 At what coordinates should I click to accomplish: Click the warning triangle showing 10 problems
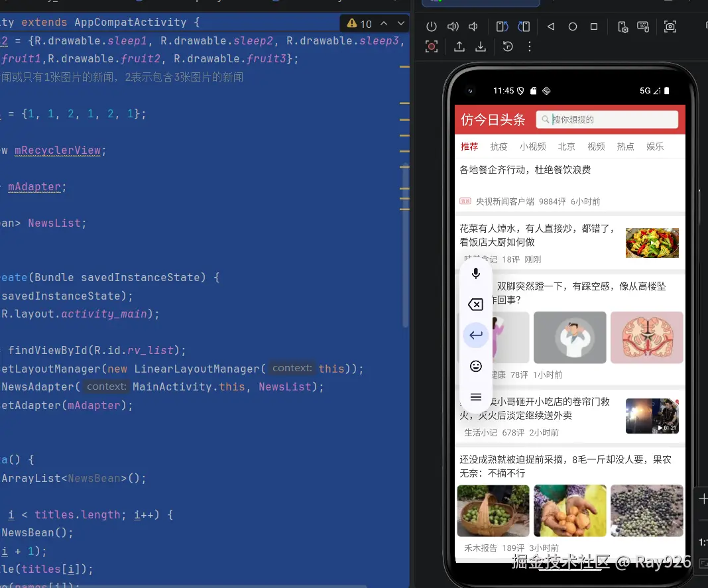pos(359,23)
